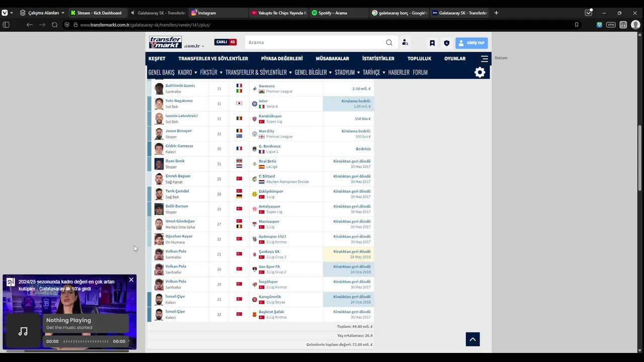Click Bafétimbi Gomis player photo
Screen dimensions: 644x362
(x=159, y=88)
